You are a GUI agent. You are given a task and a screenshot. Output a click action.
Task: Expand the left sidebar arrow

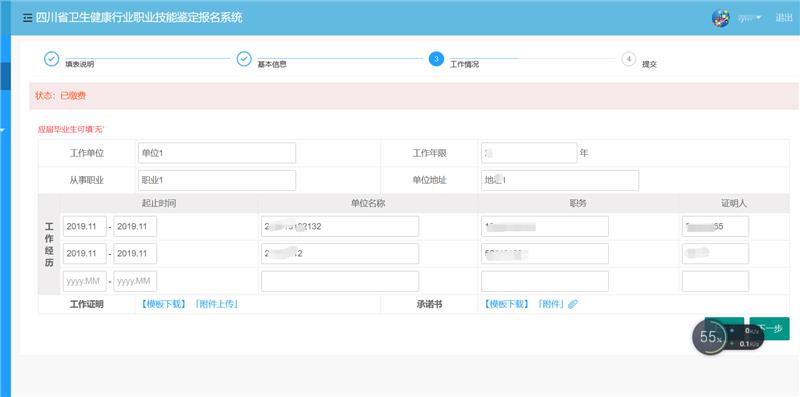click(2, 131)
